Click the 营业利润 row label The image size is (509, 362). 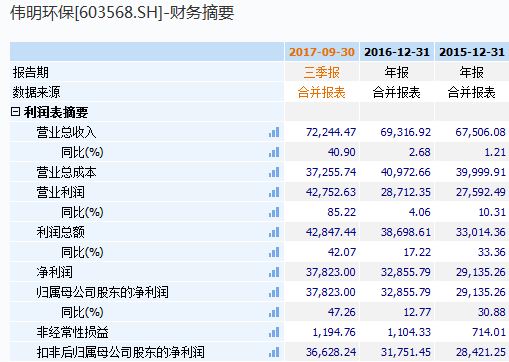pyautogui.click(x=60, y=192)
